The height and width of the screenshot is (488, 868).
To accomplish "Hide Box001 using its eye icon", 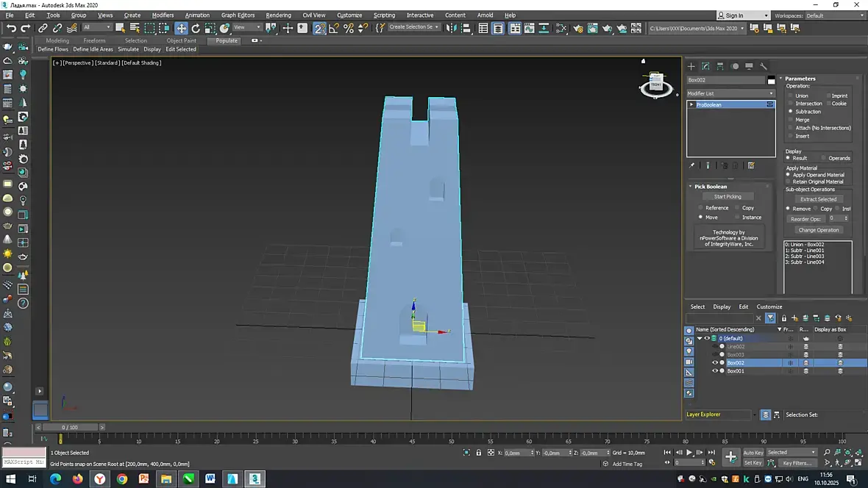I will tap(714, 371).
